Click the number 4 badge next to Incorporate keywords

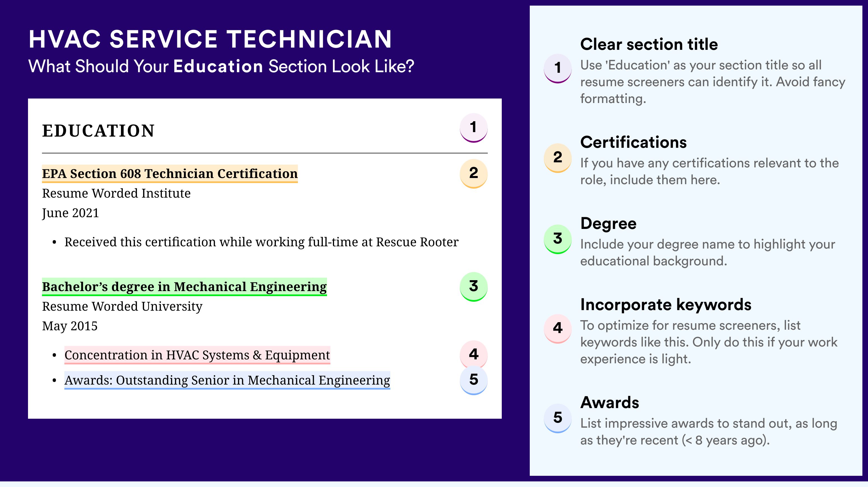tap(557, 329)
